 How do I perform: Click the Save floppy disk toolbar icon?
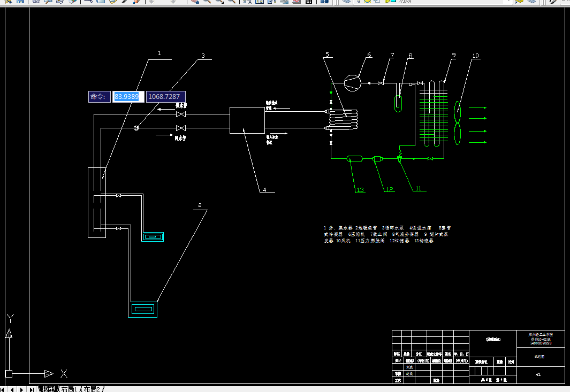20,2
